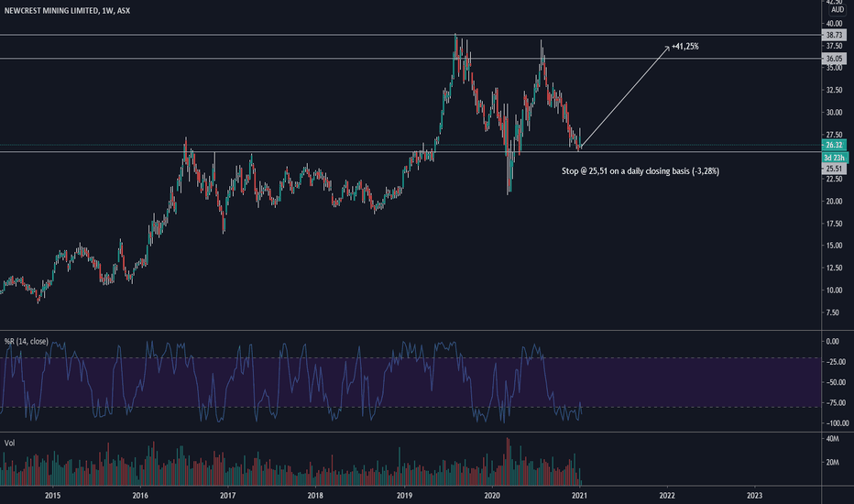Screen dimensions: 854x504
Task: Click the -25.00 value on %R axis
Action: [836, 362]
